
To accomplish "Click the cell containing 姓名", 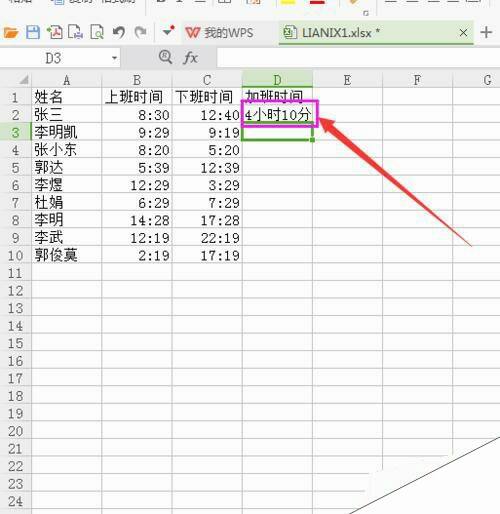I will [66, 97].
